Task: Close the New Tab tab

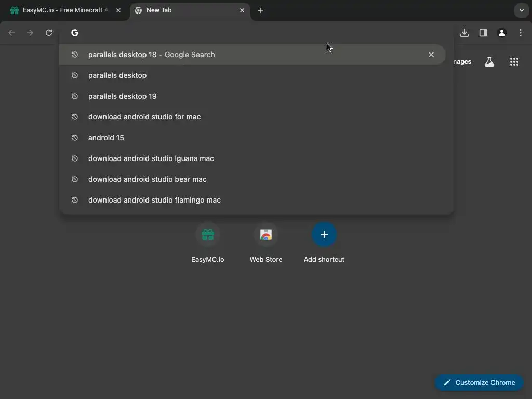Action: (x=242, y=10)
